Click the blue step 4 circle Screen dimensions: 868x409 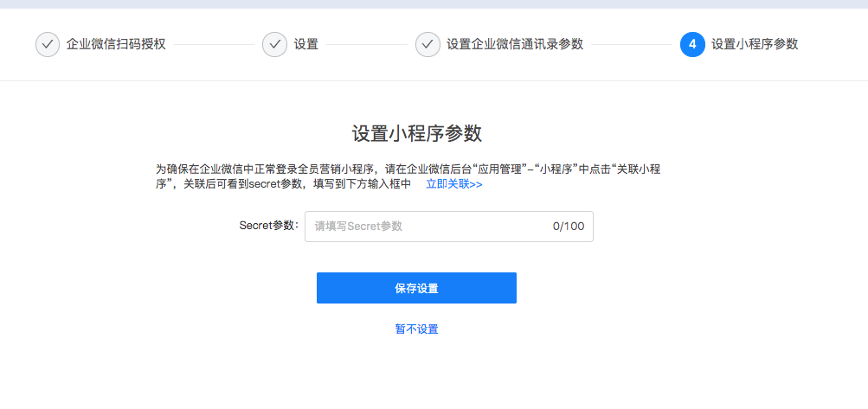point(692,44)
